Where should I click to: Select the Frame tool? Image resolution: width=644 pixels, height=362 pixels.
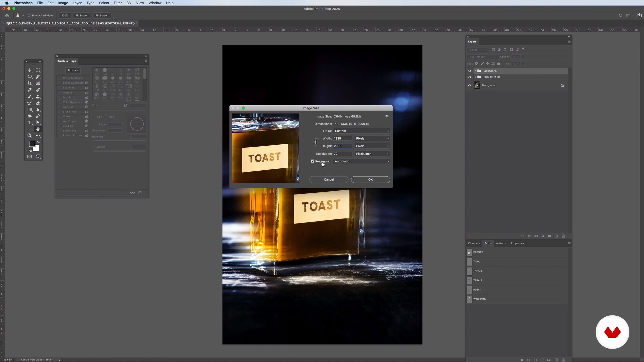coord(38,83)
